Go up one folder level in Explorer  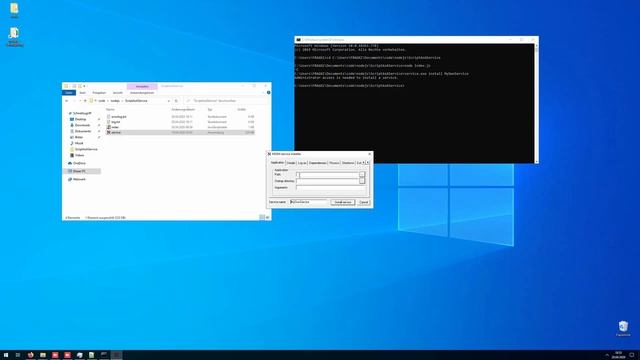[85, 100]
